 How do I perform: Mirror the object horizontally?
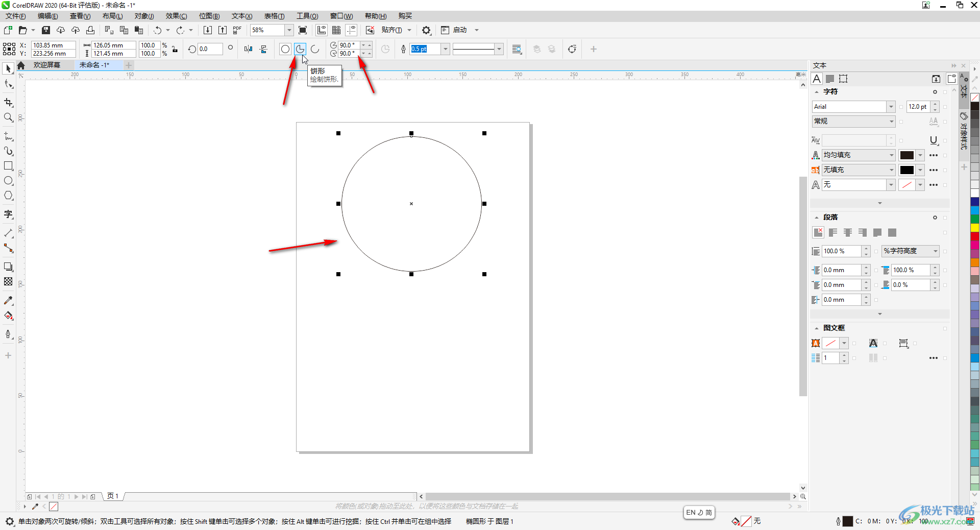(248, 49)
